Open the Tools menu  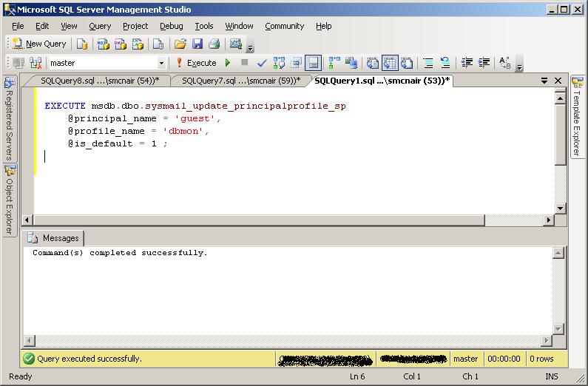tap(204, 26)
